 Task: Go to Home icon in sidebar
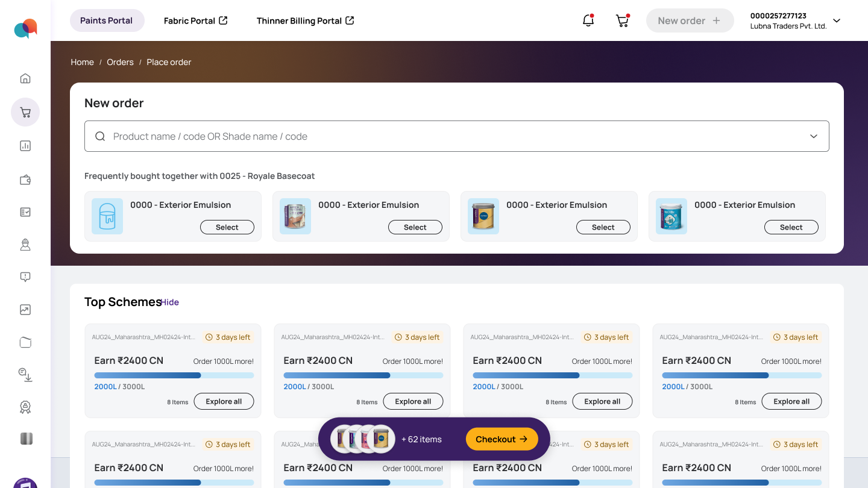coord(25,78)
